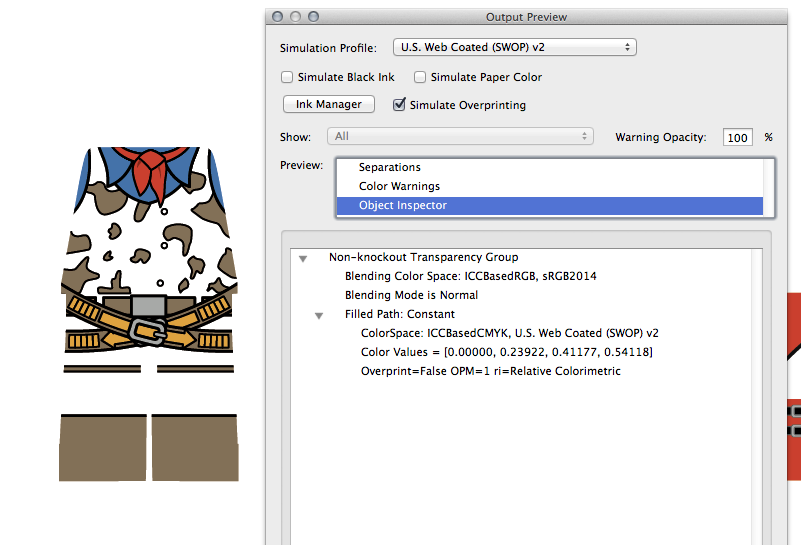Click the left brown leg rectangle
The height and width of the screenshot is (545, 801).
(x=103, y=446)
